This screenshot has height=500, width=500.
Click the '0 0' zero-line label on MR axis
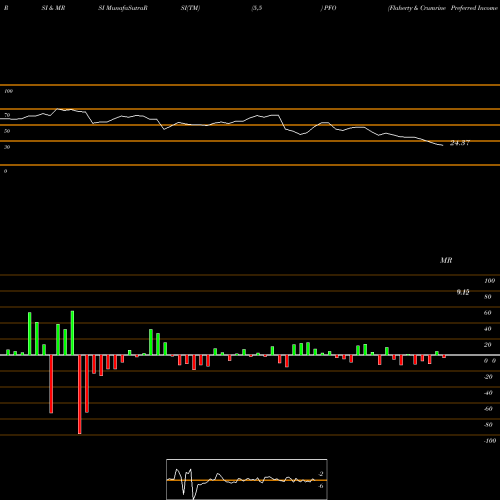pyautogui.click(x=490, y=361)
